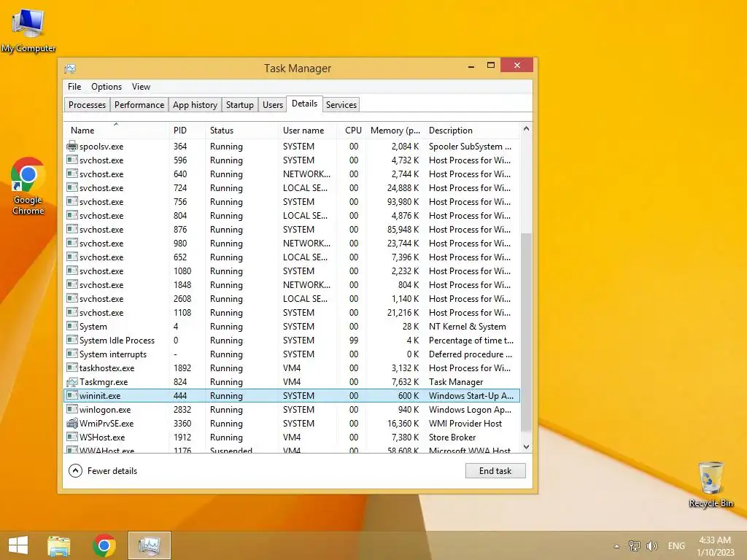This screenshot has width=747, height=560.
Task: Open the File menu
Action: click(74, 87)
